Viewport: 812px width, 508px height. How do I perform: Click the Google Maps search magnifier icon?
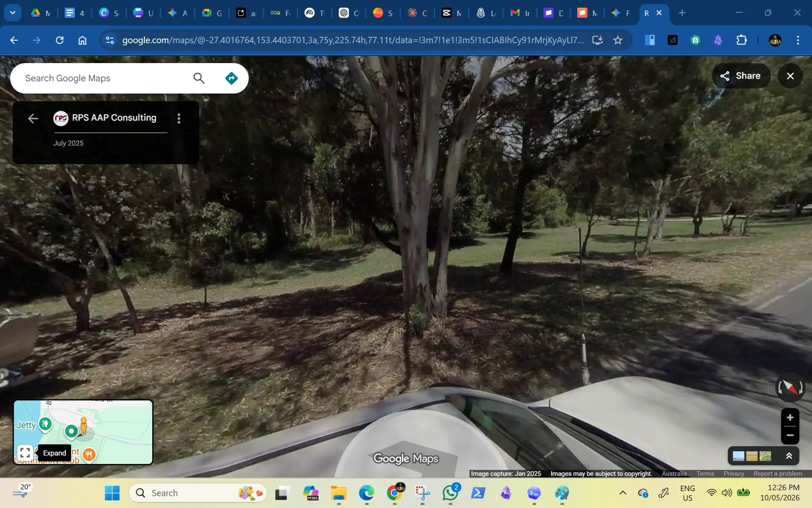click(199, 78)
